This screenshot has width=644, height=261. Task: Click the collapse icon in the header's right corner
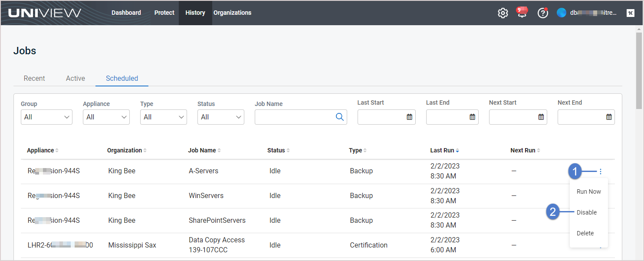[x=630, y=13]
